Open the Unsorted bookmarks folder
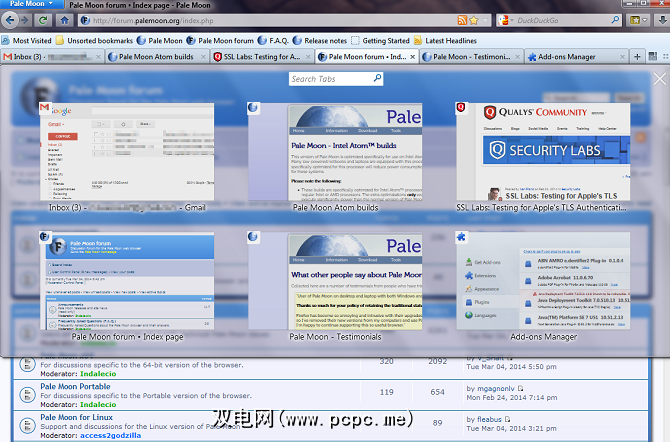 tap(94, 41)
